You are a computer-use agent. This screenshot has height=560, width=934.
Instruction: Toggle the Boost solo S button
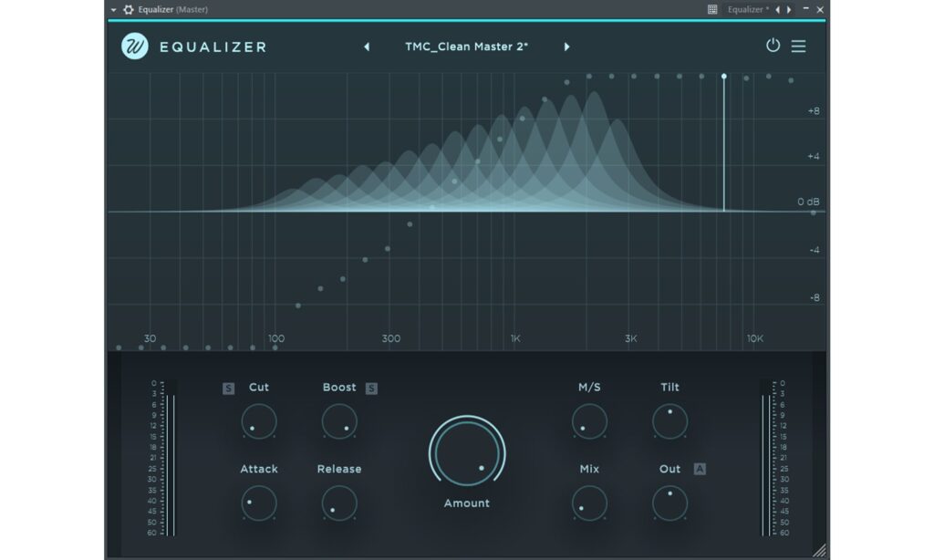[x=371, y=389]
